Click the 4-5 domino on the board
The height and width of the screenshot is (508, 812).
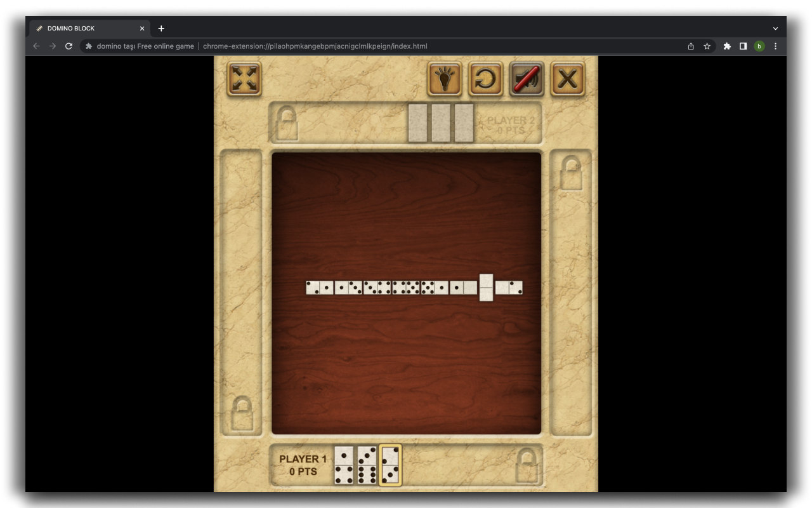point(406,288)
